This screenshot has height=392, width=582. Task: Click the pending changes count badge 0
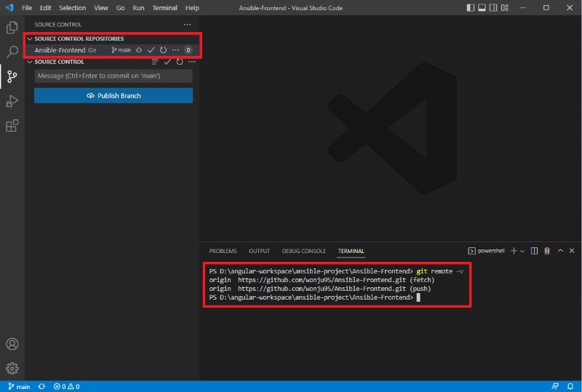pos(188,50)
